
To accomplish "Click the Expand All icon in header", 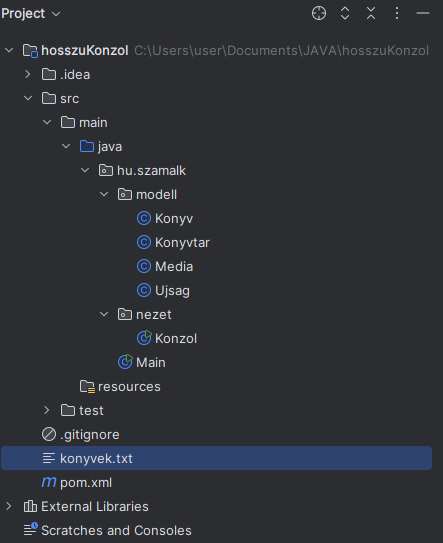I will [x=345, y=14].
